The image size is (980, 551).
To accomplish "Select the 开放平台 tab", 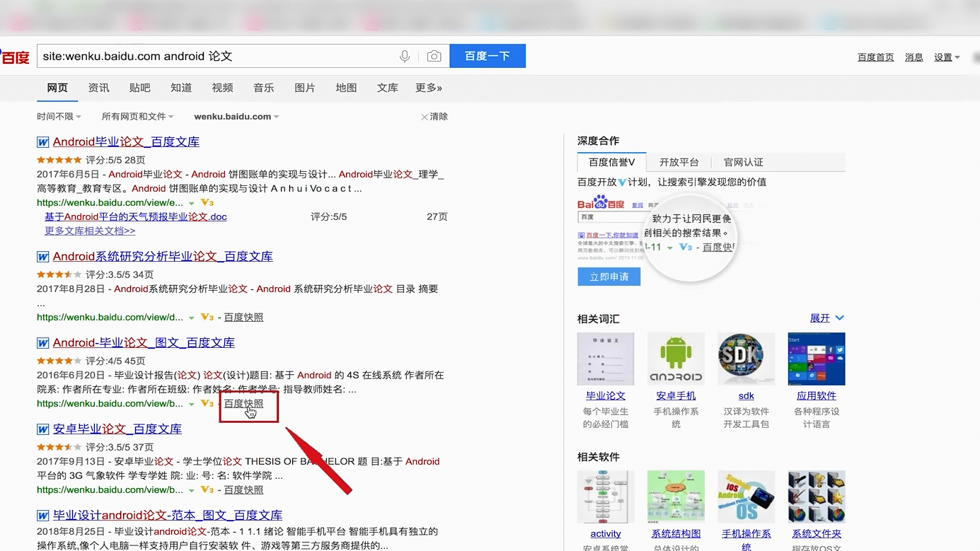I will coord(679,162).
